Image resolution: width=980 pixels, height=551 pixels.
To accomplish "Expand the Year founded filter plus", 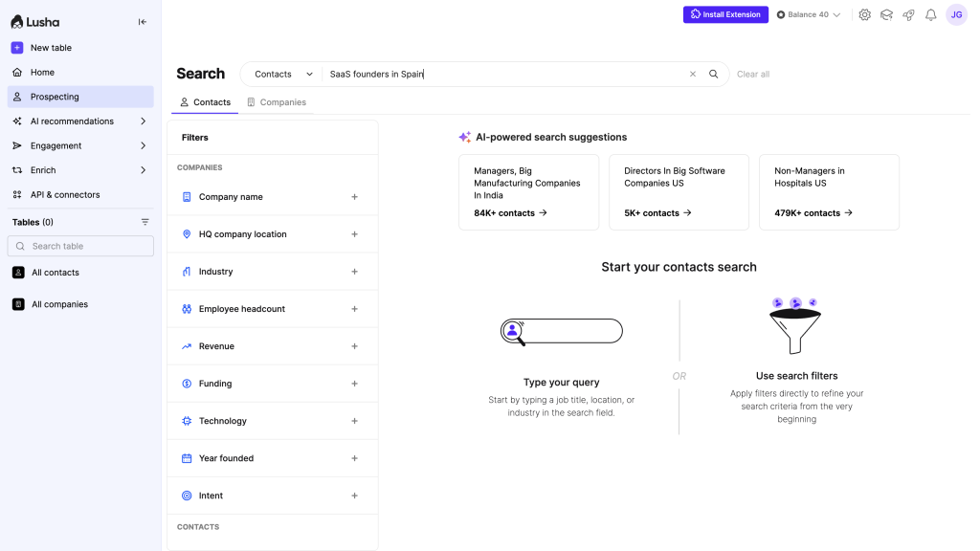I will click(x=354, y=458).
